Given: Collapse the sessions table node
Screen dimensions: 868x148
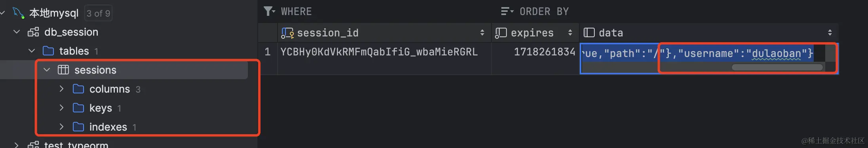Looking at the screenshot, I should point(47,70).
